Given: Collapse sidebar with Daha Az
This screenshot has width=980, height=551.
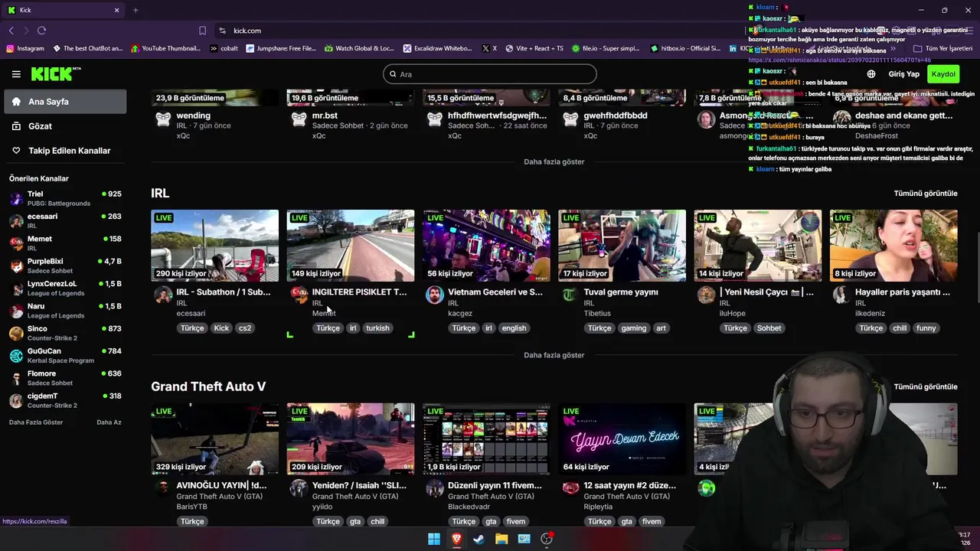Looking at the screenshot, I should click(109, 422).
